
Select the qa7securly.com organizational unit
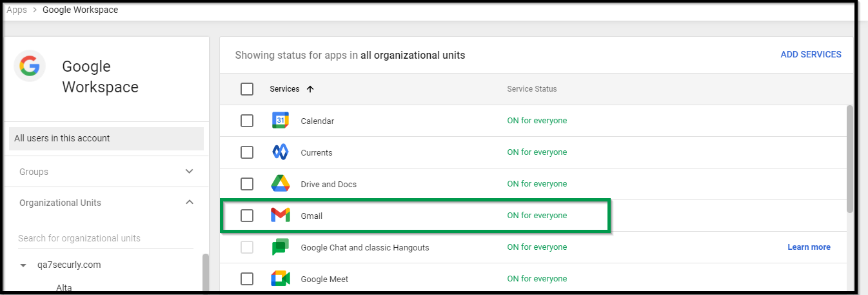(x=69, y=265)
